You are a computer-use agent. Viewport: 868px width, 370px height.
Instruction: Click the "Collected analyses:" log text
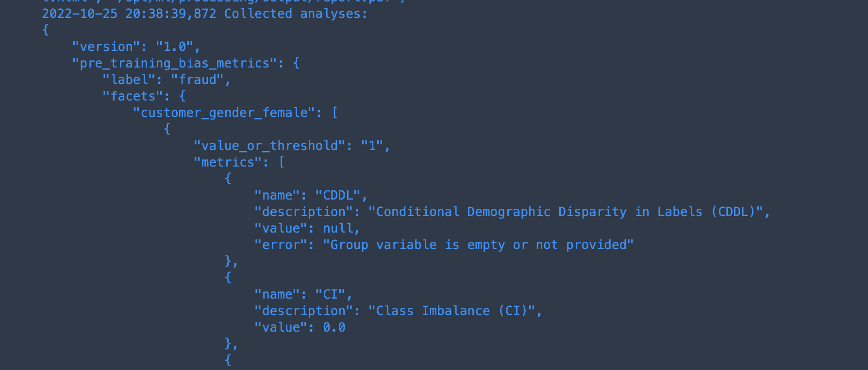click(x=296, y=14)
